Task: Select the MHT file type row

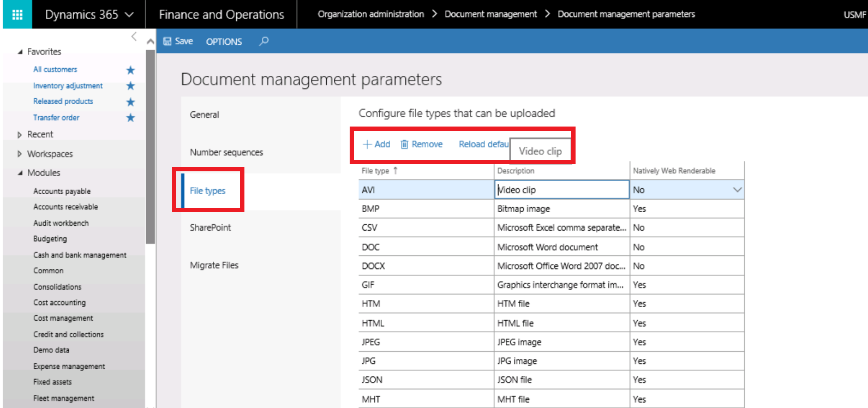Action: 551,399
